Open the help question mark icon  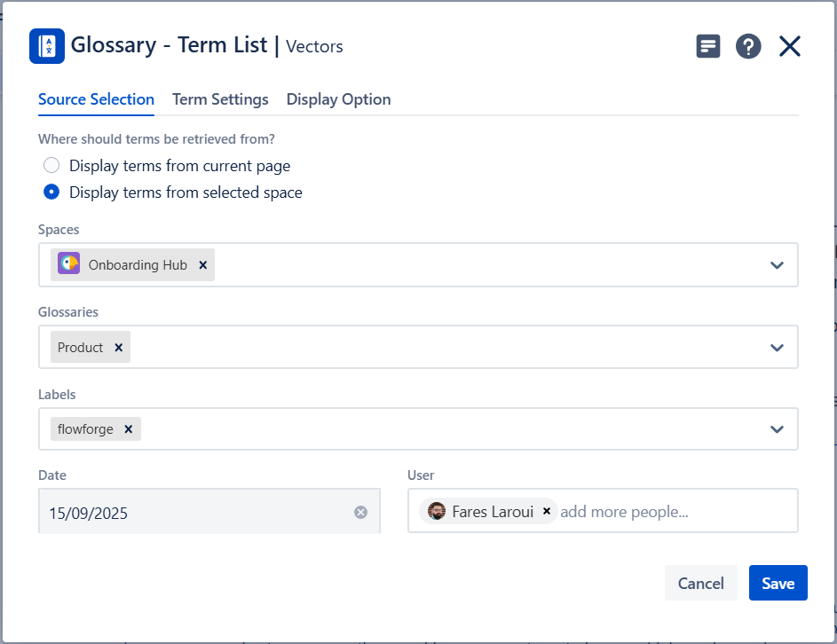(x=748, y=46)
